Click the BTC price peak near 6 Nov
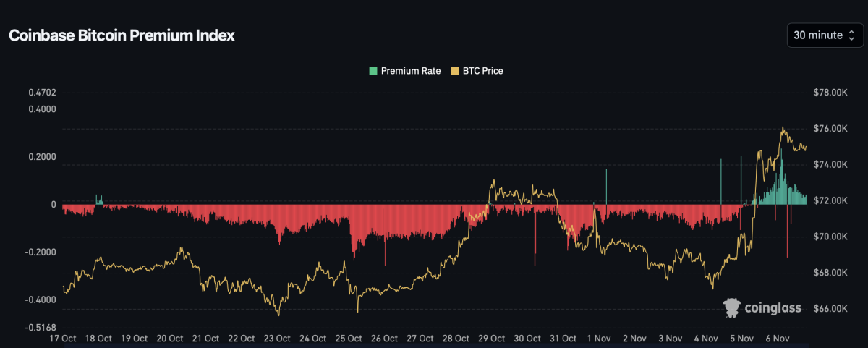 (783, 128)
